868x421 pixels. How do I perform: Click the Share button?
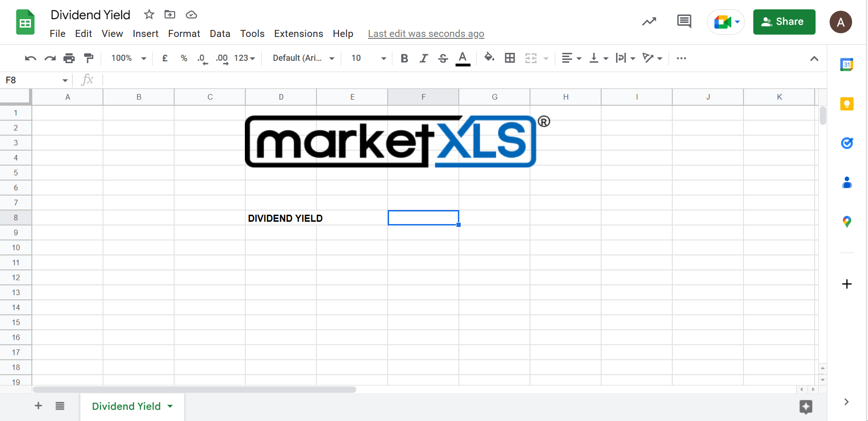point(784,22)
